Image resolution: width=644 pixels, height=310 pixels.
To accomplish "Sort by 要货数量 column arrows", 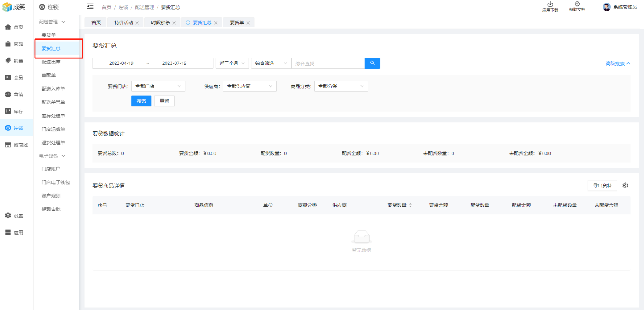I will tap(410, 205).
